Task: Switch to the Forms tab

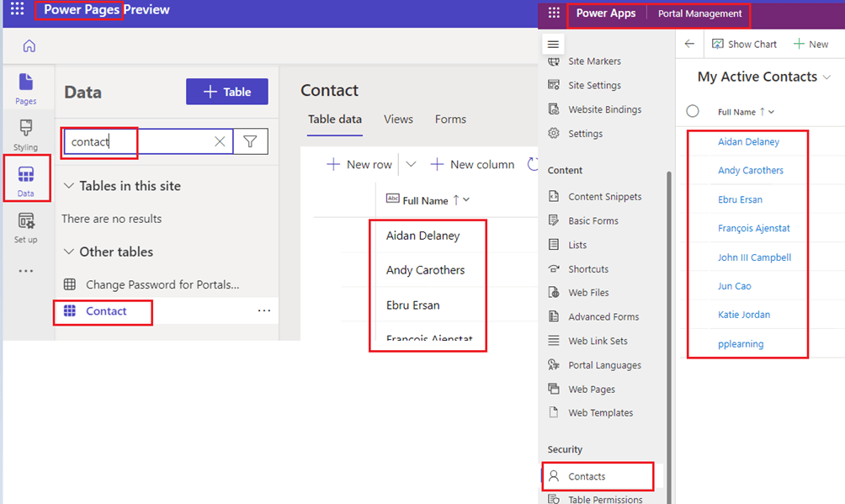Action: click(450, 119)
